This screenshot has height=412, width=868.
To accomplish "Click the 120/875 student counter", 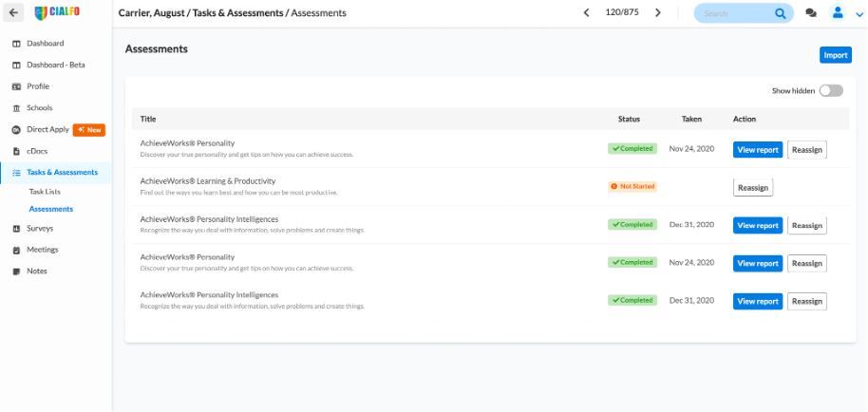I will pos(622,12).
